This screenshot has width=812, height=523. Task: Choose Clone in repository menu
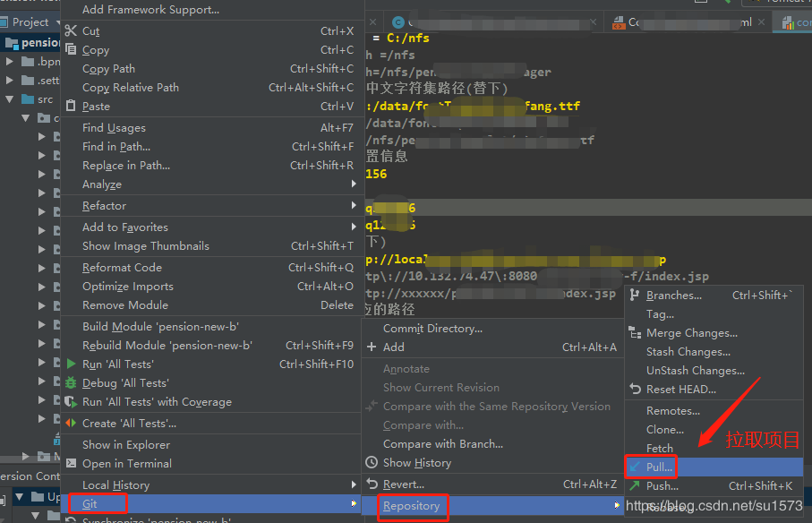pos(714,429)
